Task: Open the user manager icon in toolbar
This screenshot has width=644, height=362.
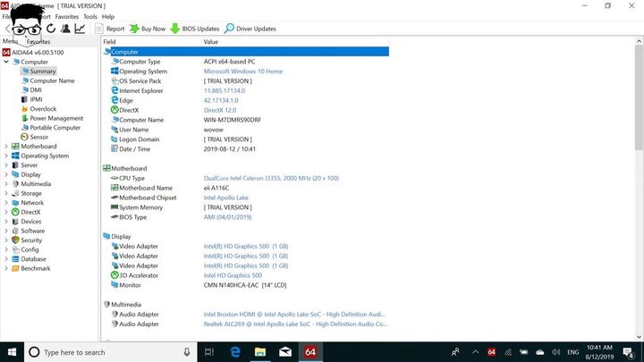Action: point(65,29)
